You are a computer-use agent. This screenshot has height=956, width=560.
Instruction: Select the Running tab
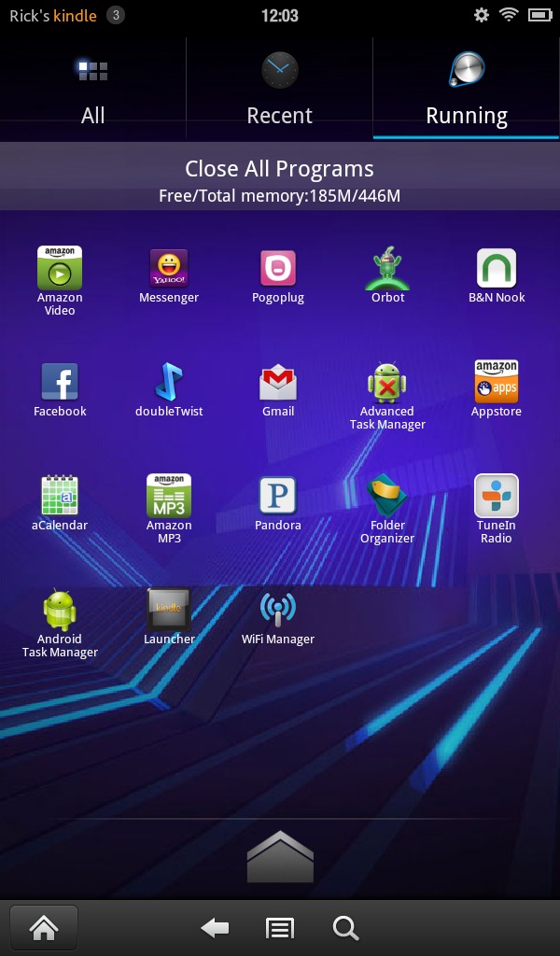[467, 89]
